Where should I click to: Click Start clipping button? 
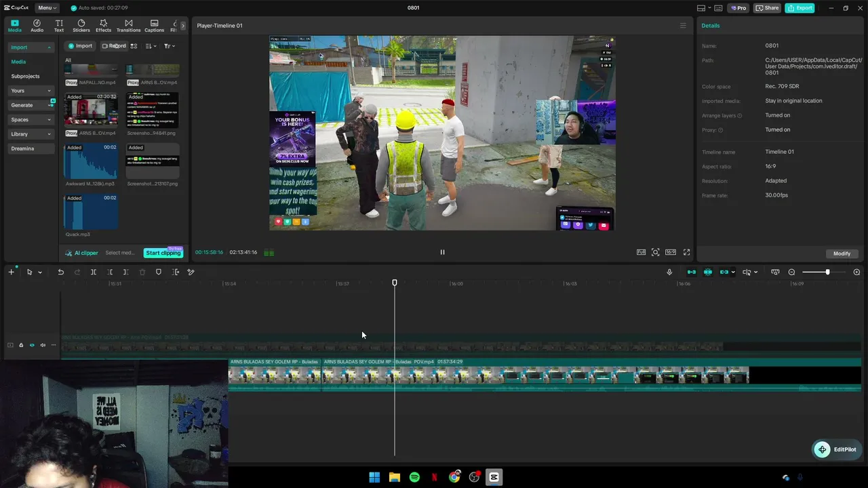tap(163, 253)
